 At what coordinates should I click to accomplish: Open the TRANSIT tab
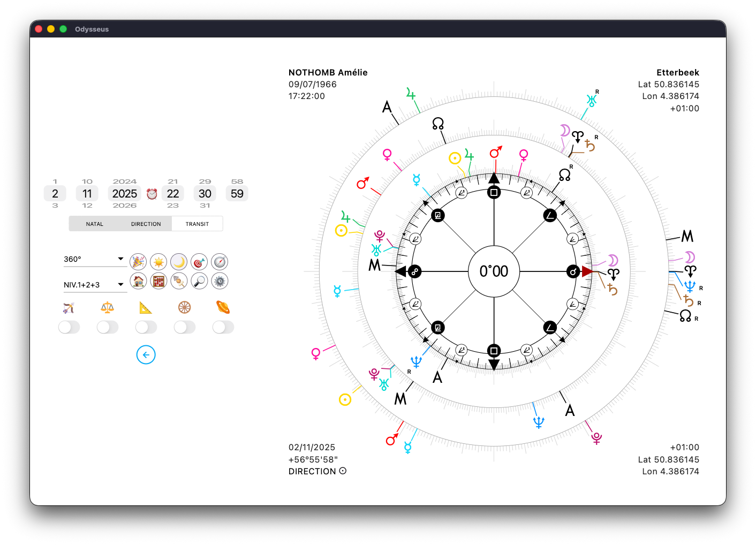click(197, 224)
